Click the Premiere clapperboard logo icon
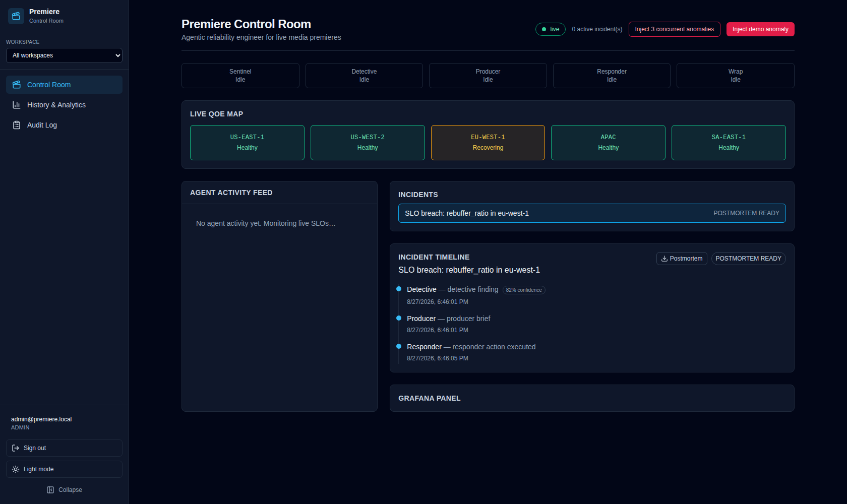The height and width of the screenshot is (504, 847). [16, 16]
